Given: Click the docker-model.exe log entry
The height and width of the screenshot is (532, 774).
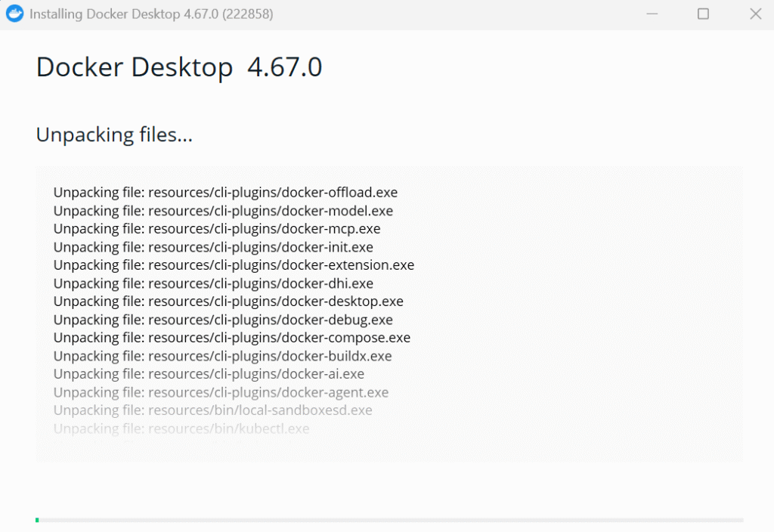Looking at the screenshot, I should 222,210.
